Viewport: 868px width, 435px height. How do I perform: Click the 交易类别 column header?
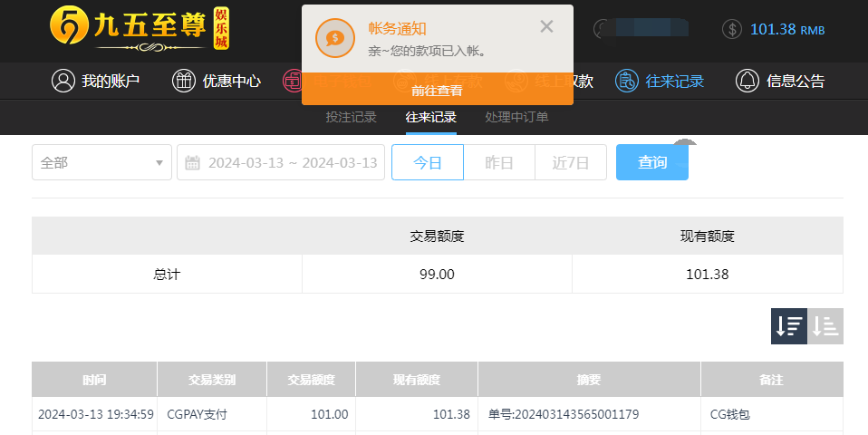pyautogui.click(x=212, y=380)
